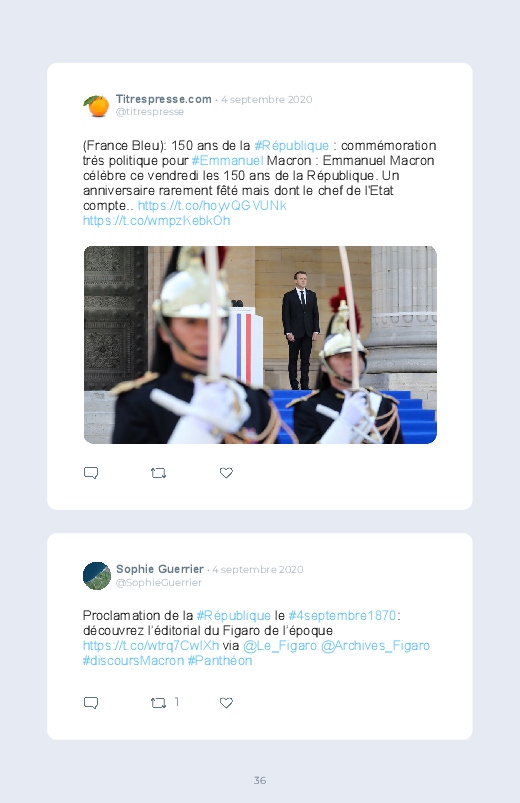View the Macron ceremony photo

tap(260, 345)
